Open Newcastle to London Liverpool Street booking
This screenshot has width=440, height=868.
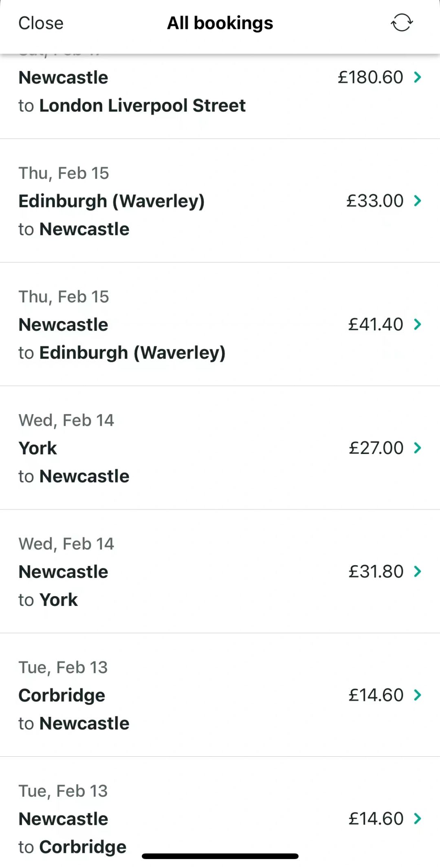point(132,92)
